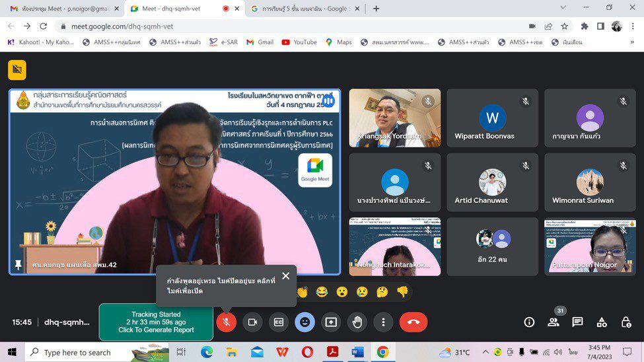Select Wimonrat Suriwan participant tile
This screenshot has width=644, height=362.
tap(590, 182)
